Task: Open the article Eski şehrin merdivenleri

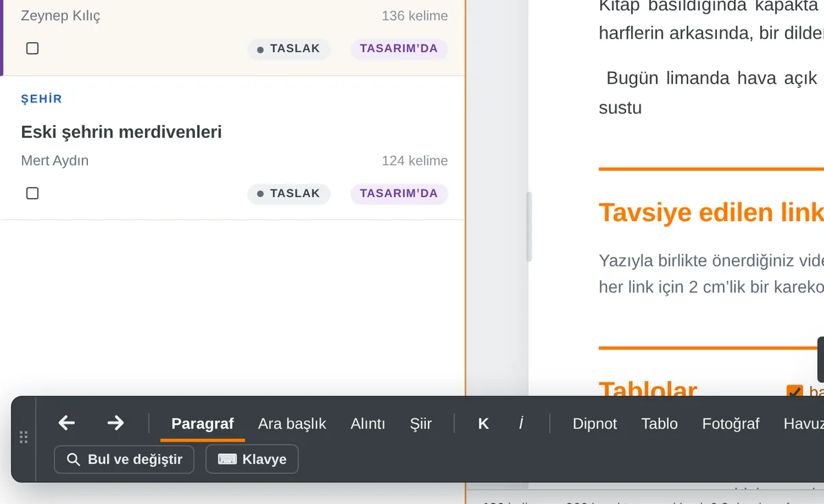Action: 122,132
